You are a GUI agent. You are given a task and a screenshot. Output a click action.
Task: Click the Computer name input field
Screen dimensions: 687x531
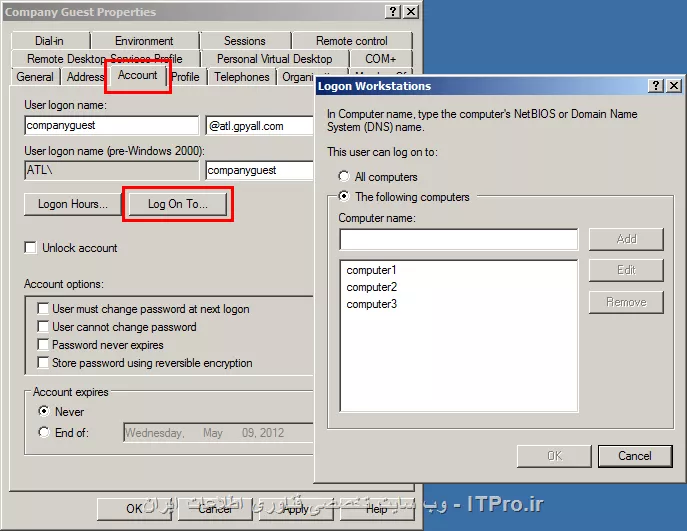(x=459, y=239)
